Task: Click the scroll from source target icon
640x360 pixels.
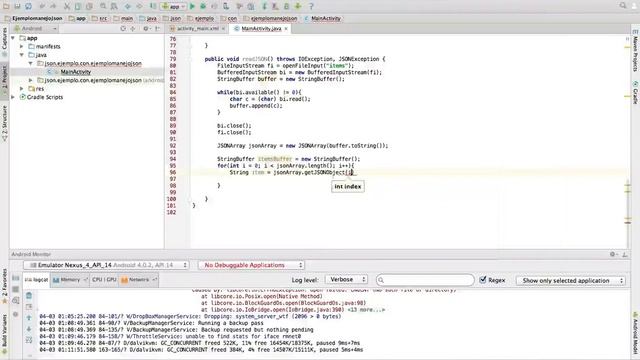Action: coord(123,29)
